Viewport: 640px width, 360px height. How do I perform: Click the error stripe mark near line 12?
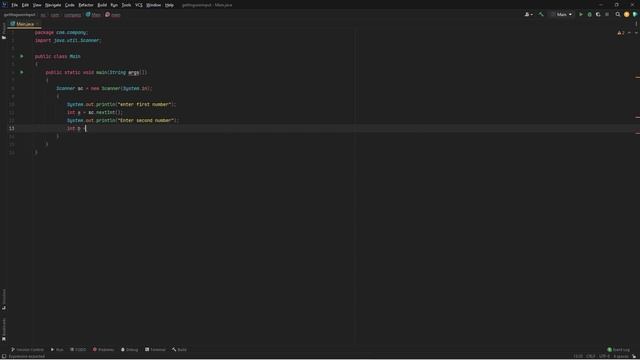point(637,118)
